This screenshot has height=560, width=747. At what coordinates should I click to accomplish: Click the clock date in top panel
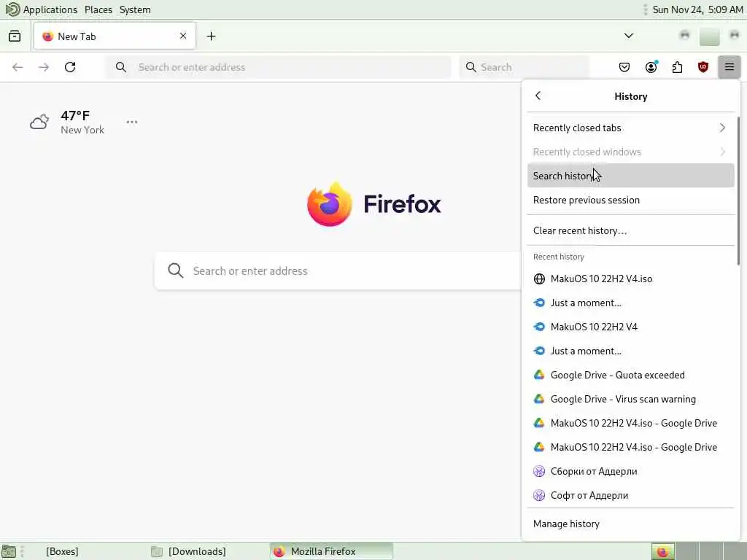point(697,9)
